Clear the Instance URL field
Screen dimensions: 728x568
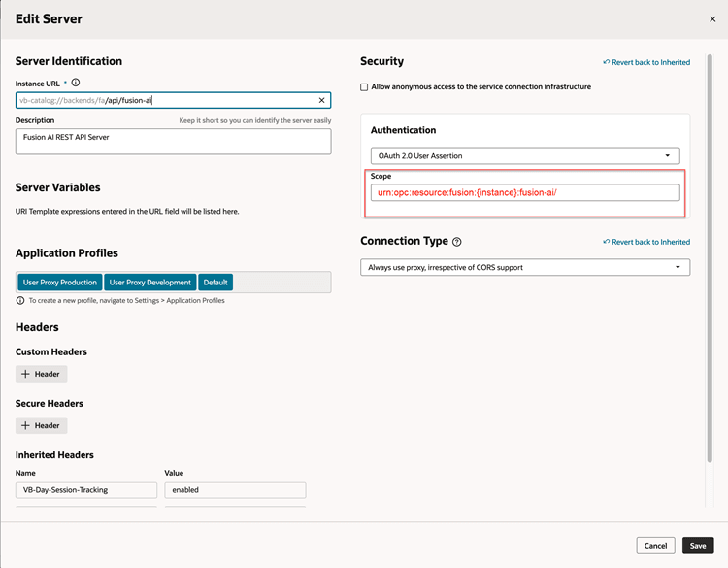321,100
